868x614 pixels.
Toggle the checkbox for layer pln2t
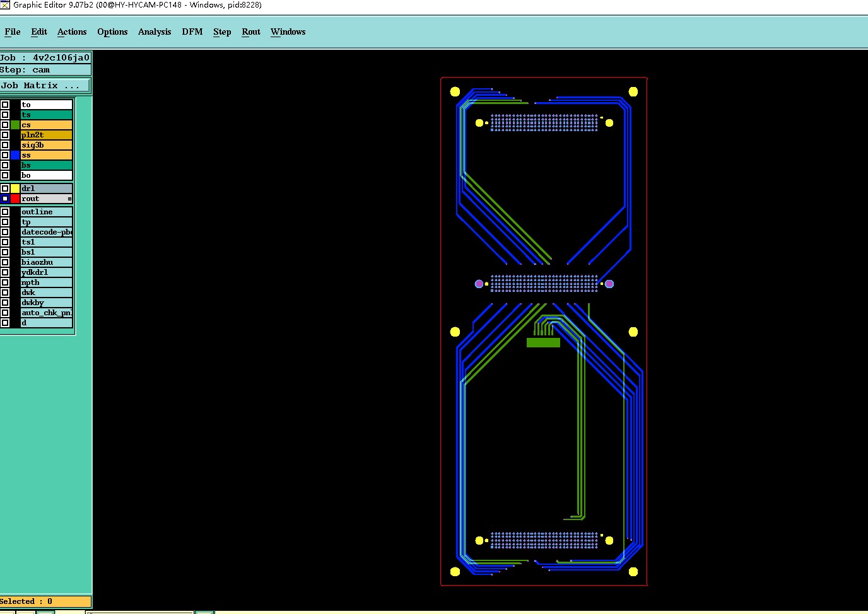tap(5, 135)
